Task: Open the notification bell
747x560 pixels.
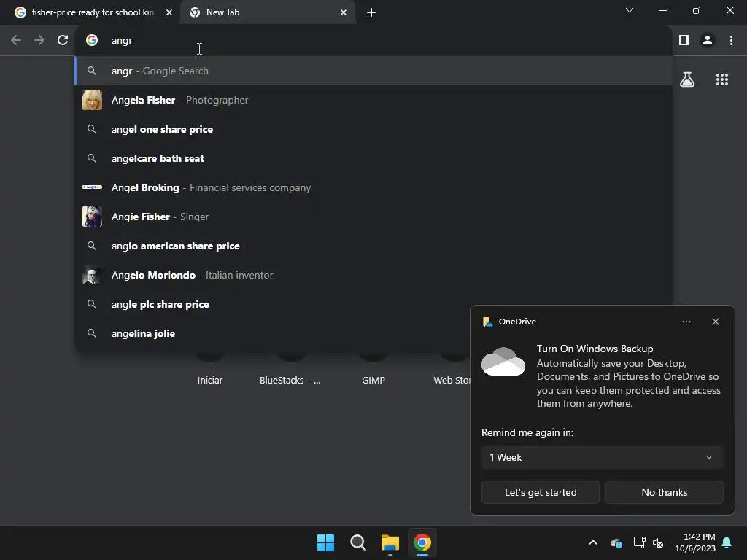Action: pos(727,542)
